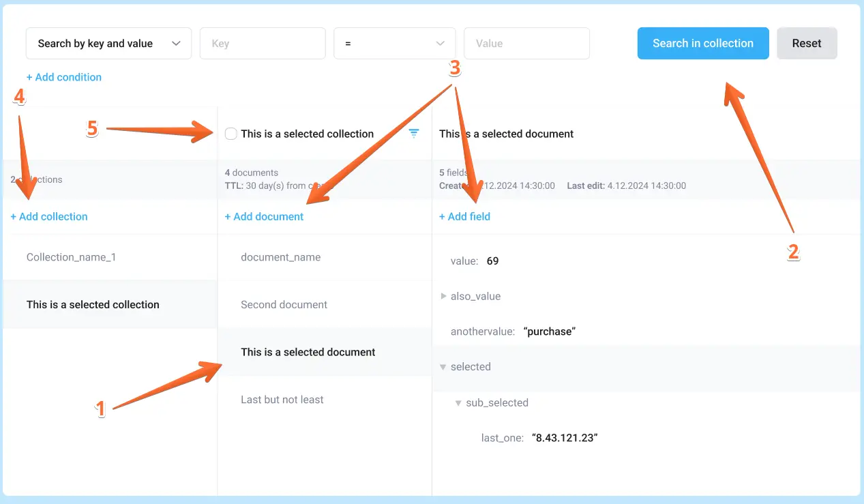The width and height of the screenshot is (864, 504).
Task: Focus the Value input field
Action: point(526,44)
